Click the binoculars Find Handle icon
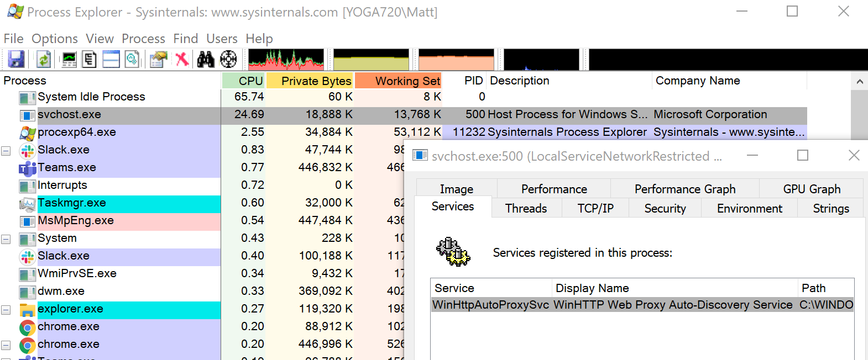The height and width of the screenshot is (360, 868). (206, 59)
